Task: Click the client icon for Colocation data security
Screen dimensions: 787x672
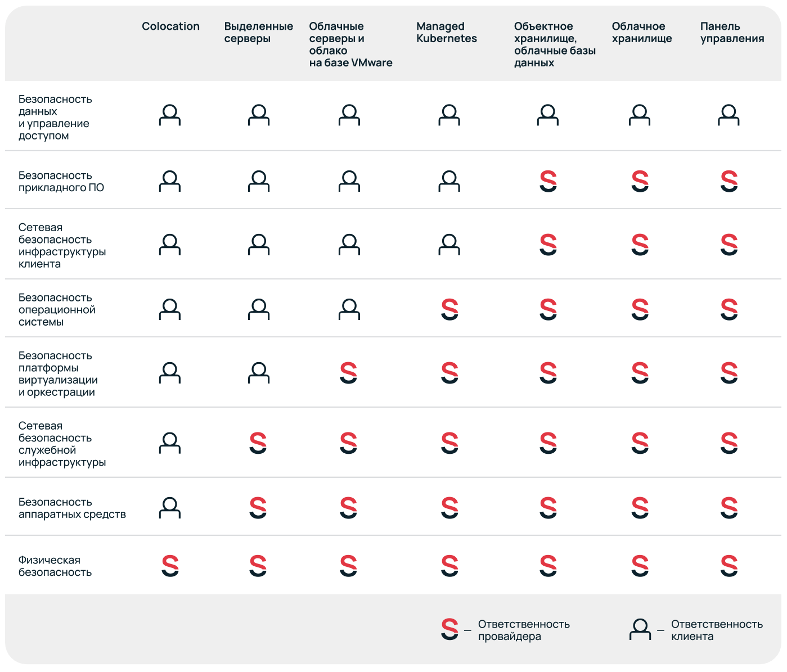Action: coord(170,115)
